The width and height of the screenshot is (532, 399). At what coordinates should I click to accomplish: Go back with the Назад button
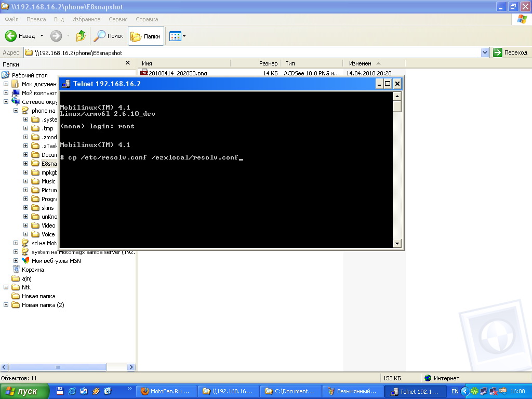20,36
